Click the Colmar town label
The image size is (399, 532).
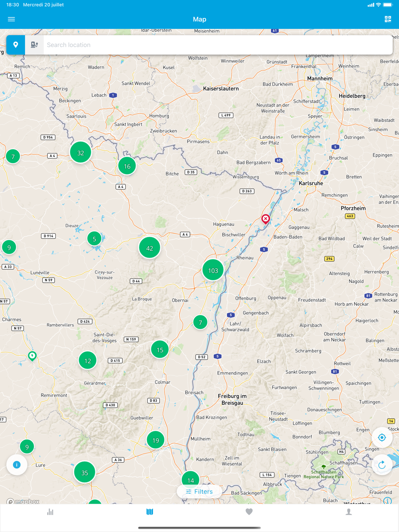click(162, 382)
